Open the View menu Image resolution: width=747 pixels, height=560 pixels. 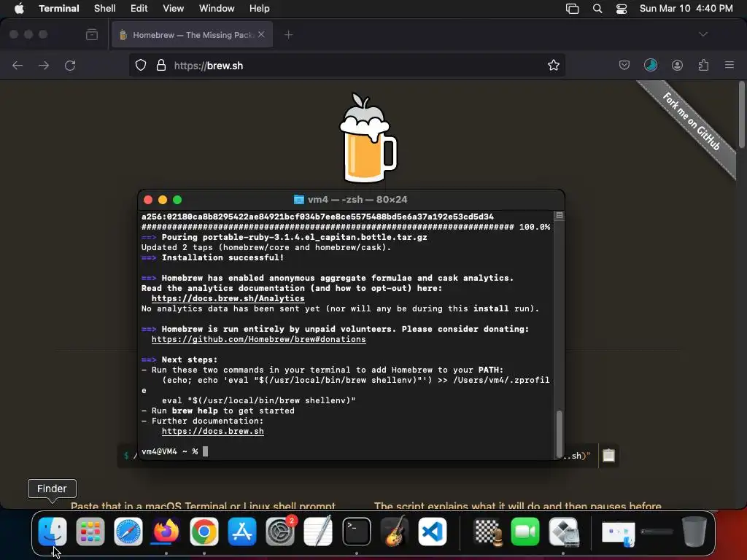tap(174, 9)
